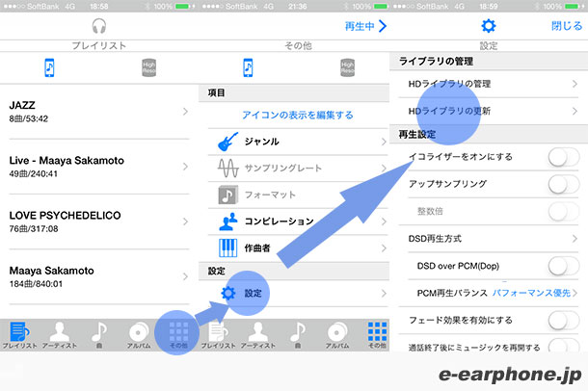
Task: Tap サンプリングレート list item text
Action: pyautogui.click(x=283, y=169)
